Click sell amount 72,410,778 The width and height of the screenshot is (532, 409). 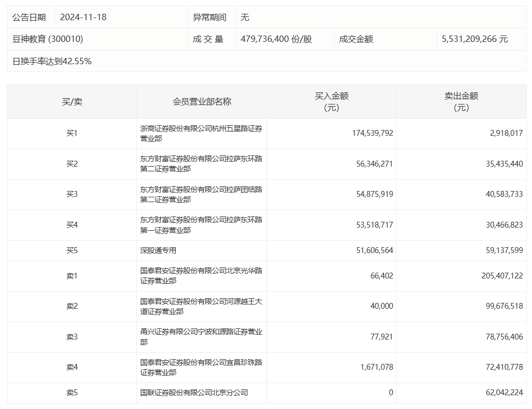tap(504, 367)
